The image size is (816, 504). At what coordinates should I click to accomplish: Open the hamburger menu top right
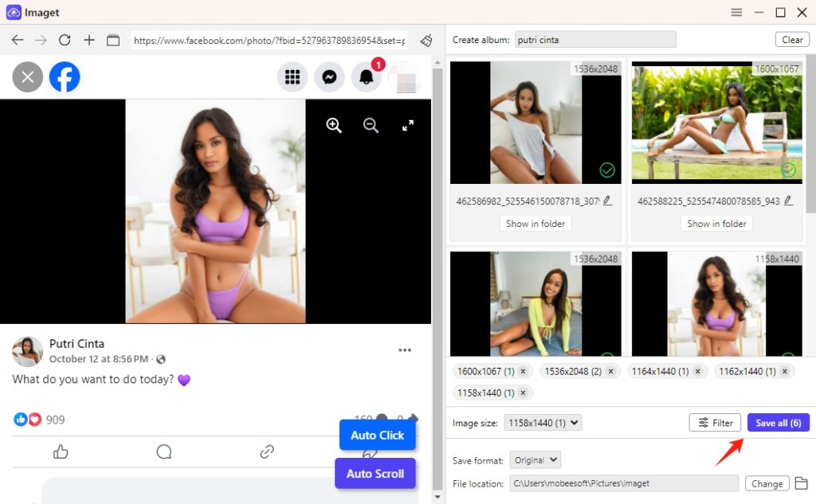click(x=736, y=12)
